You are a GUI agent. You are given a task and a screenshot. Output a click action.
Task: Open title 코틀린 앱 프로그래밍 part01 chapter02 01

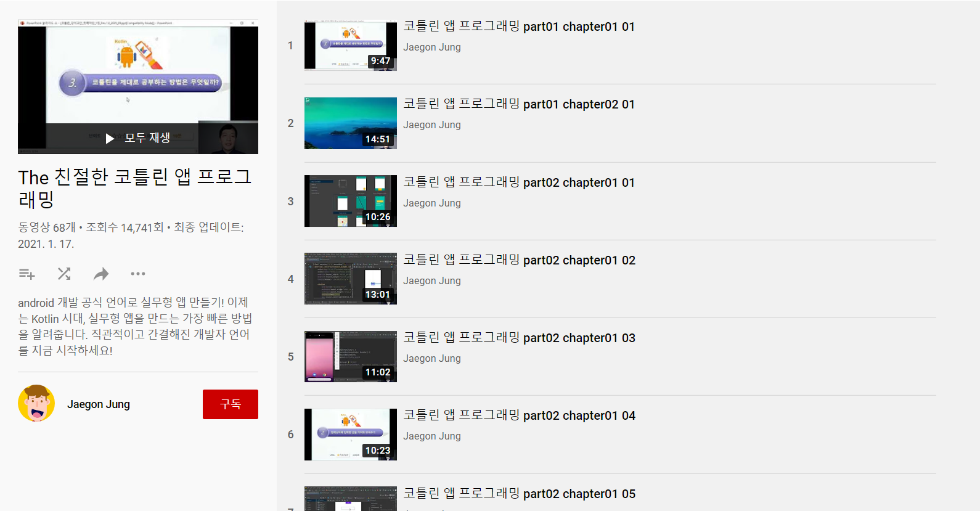[519, 104]
